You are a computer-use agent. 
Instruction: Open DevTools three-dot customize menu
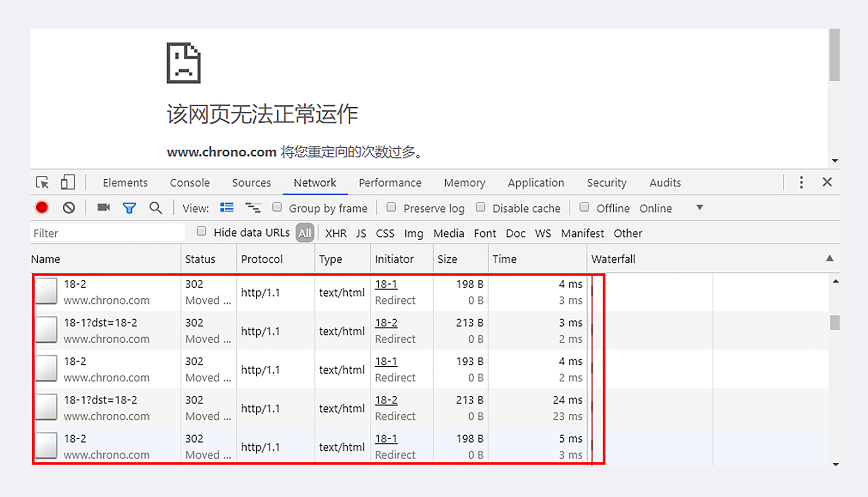(801, 182)
